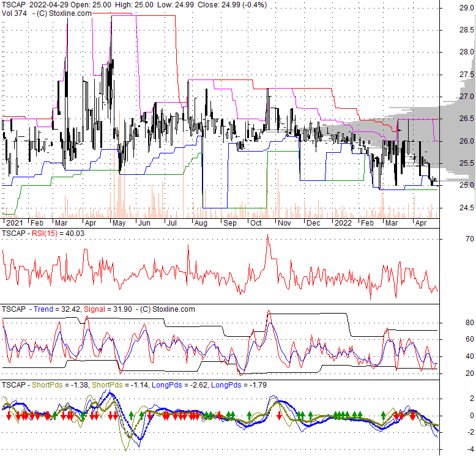
Task: Click the 'RSI(15)' indicator label
Action: point(45,234)
